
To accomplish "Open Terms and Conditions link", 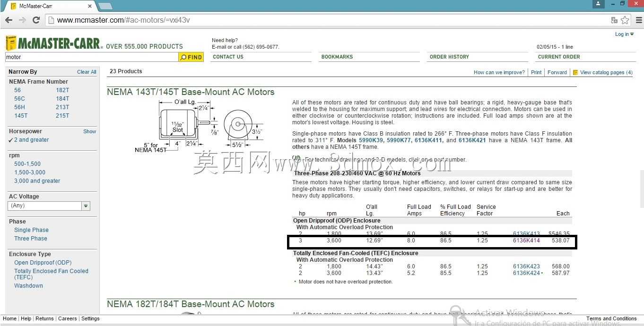I will (x=611, y=318).
